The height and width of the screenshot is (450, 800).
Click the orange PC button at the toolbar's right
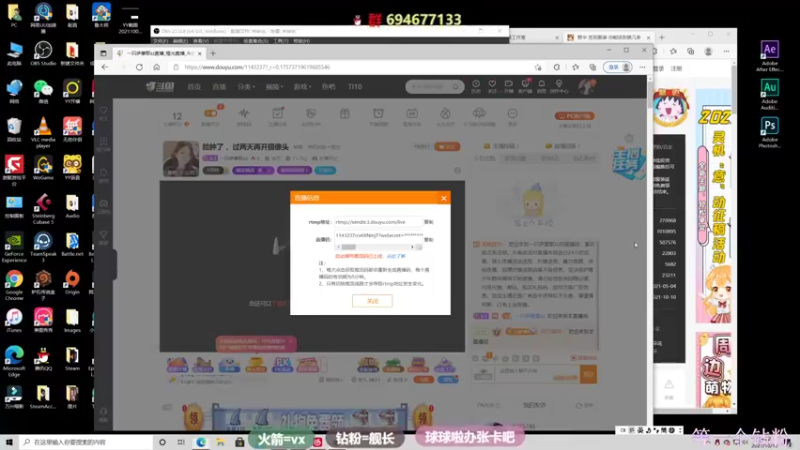click(574, 116)
